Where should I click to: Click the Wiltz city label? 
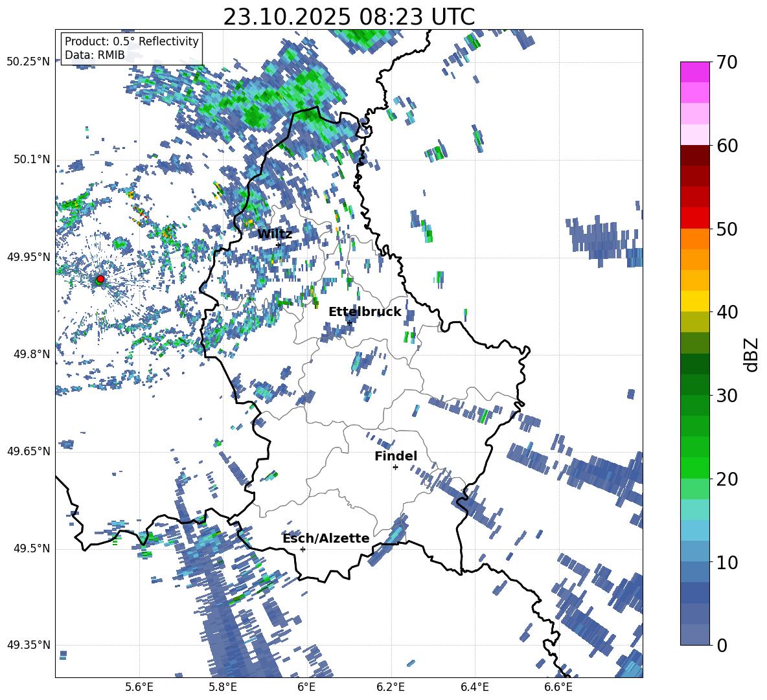(275, 234)
